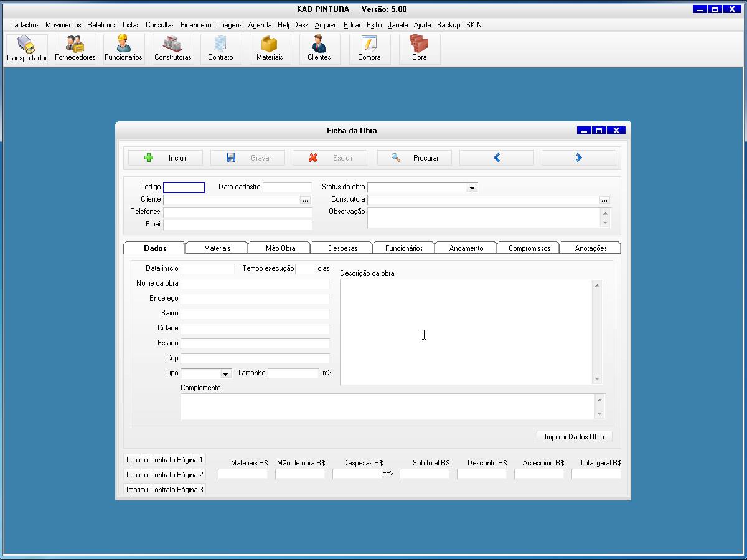Click the Incluir button
The image size is (747, 560).
click(166, 158)
